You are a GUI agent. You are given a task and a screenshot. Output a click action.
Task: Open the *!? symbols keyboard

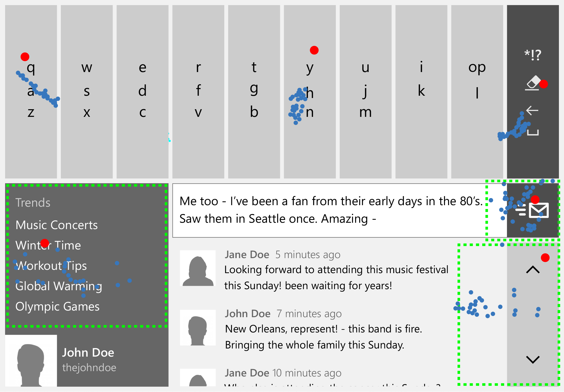pos(533,55)
